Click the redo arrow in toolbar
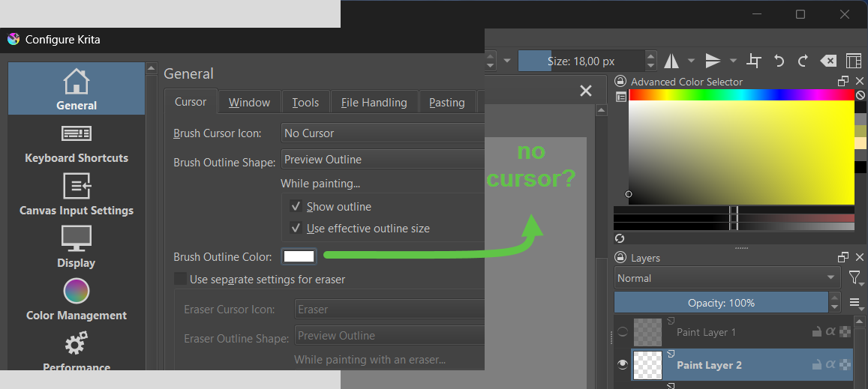The width and height of the screenshot is (868, 389). tap(802, 61)
